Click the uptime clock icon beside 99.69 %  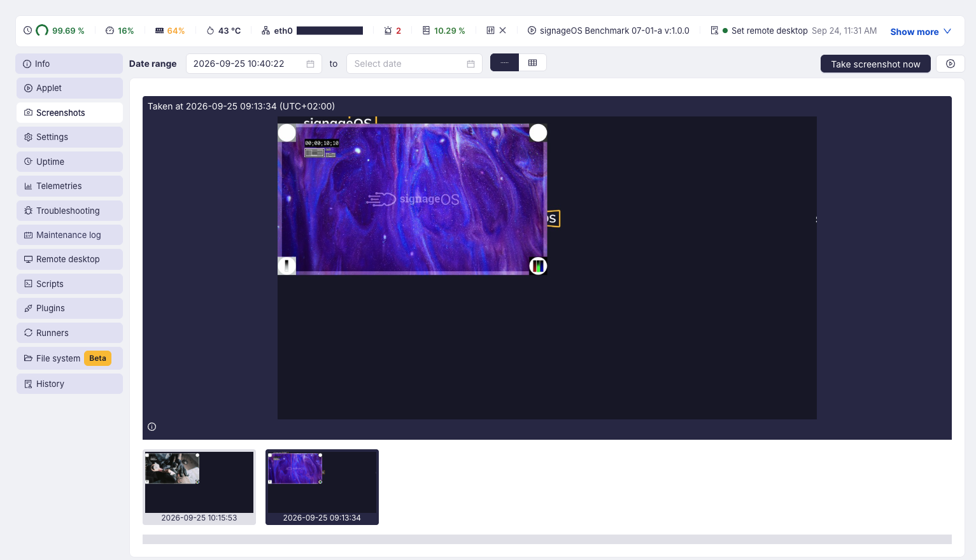tap(27, 31)
